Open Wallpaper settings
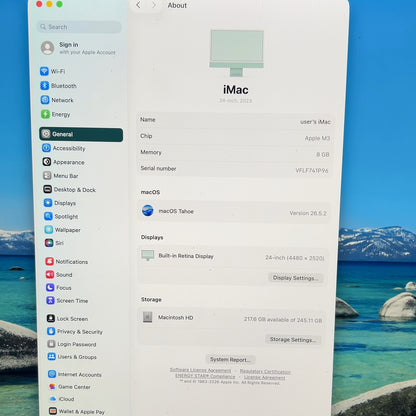 63,230
